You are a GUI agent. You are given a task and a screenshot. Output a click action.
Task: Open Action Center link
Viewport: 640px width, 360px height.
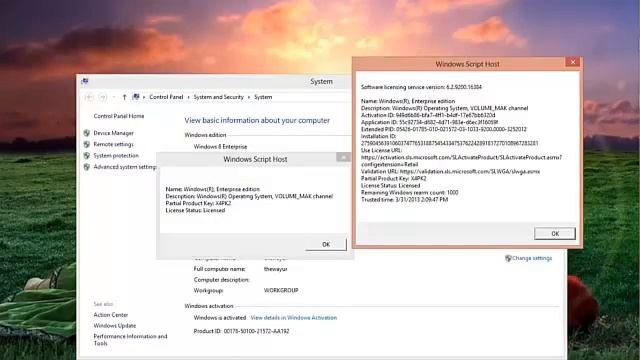pyautogui.click(x=111, y=315)
